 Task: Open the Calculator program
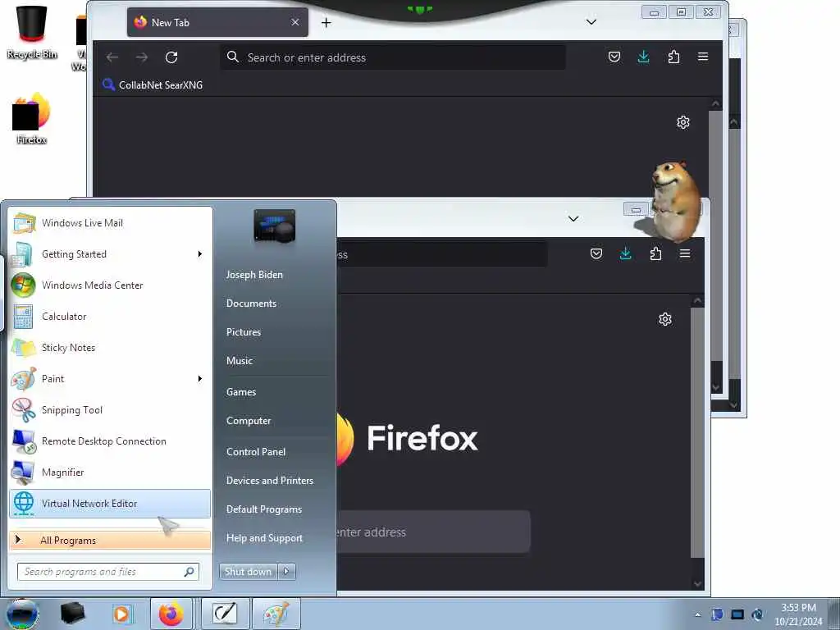pyautogui.click(x=110, y=316)
